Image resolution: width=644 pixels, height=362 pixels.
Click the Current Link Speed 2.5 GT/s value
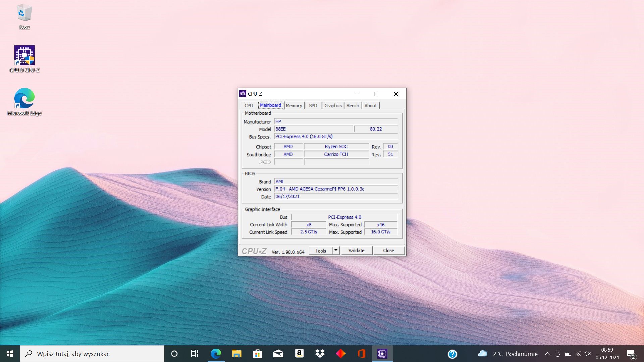coord(309,232)
